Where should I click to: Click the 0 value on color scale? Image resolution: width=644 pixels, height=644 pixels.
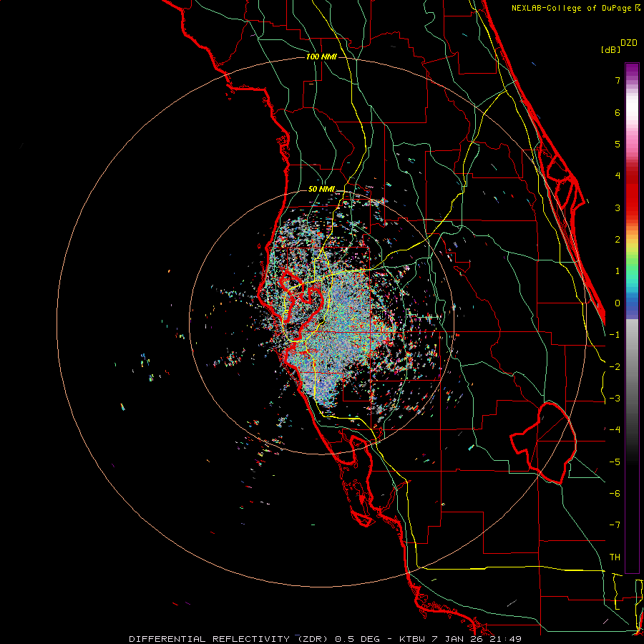[x=618, y=303]
